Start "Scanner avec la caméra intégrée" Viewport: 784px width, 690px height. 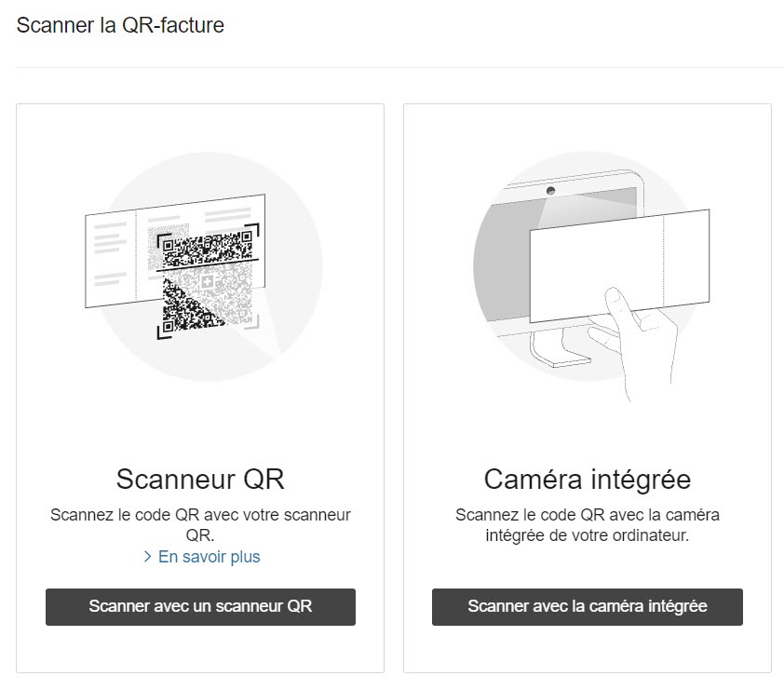[x=587, y=606]
